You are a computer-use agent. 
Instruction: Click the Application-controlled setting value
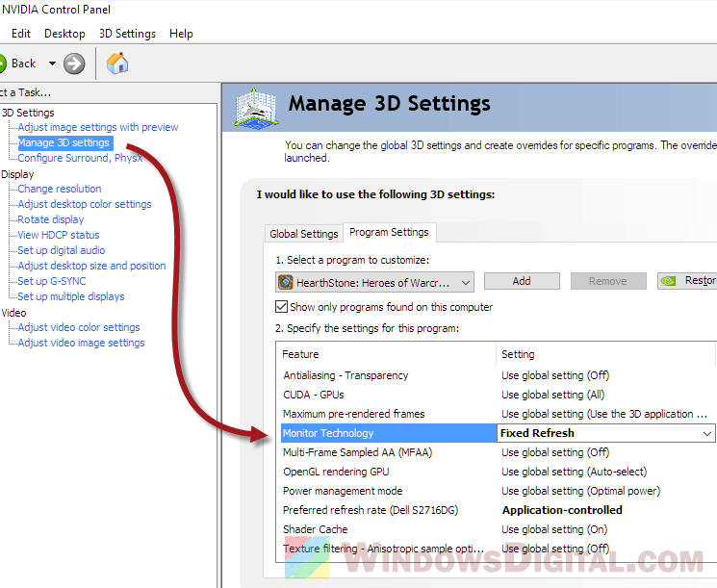(x=562, y=510)
